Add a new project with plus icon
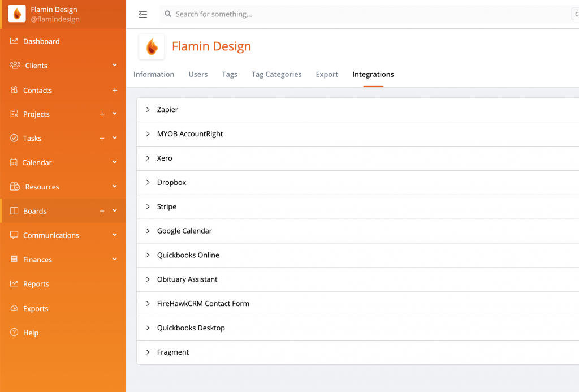579x392 pixels. 102,114
